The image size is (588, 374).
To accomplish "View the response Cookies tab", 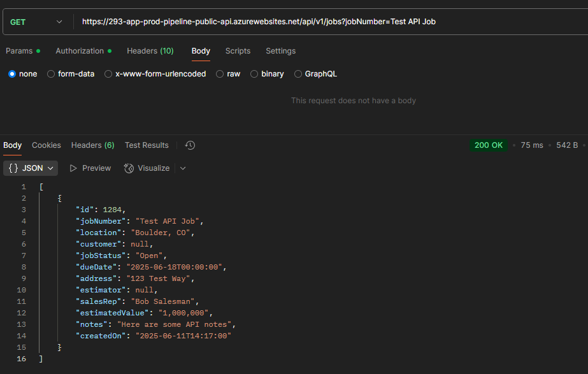I will 47,145.
